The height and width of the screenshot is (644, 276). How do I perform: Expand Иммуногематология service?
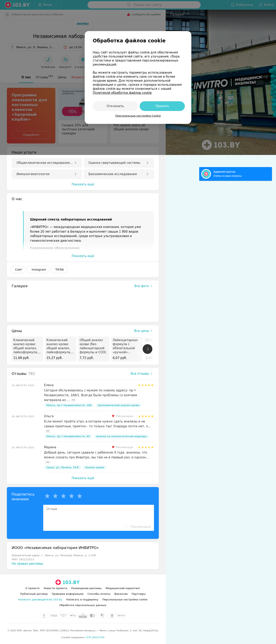point(47,174)
